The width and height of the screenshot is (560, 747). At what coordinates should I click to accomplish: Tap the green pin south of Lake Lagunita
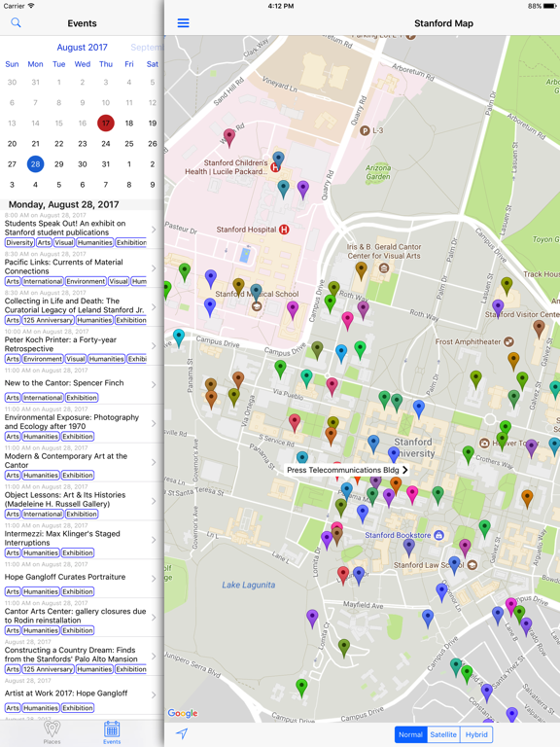[301, 688]
